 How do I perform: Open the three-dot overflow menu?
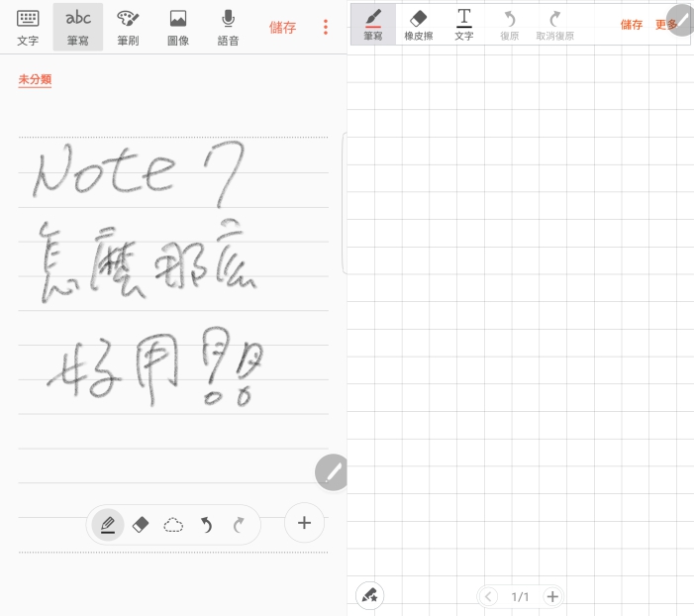click(326, 27)
